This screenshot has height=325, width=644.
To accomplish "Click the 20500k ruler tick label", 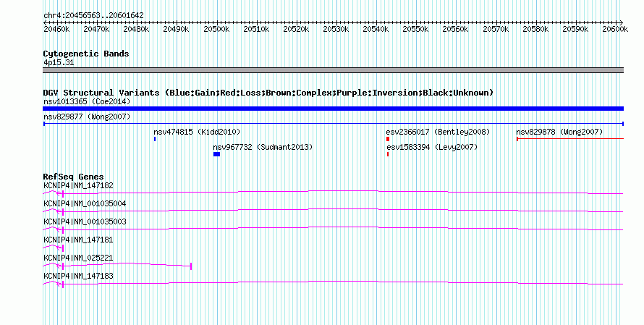I will tap(216, 29).
